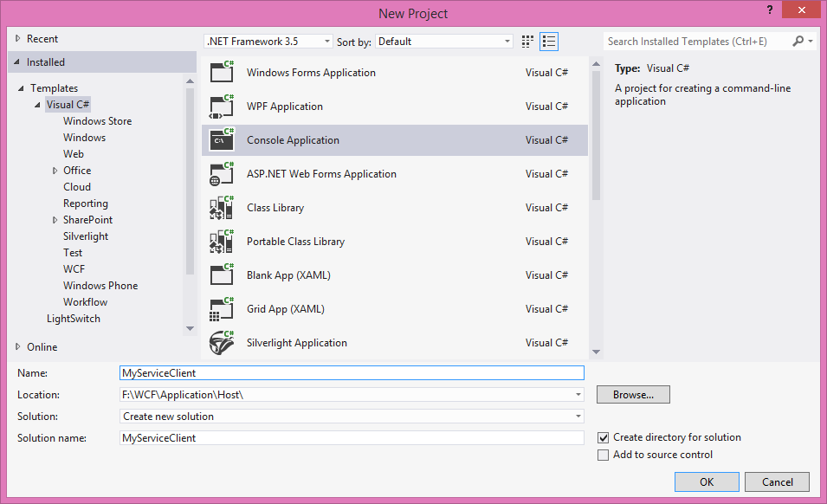
Task: Select the Silverlight Application template name
Action: click(x=297, y=343)
